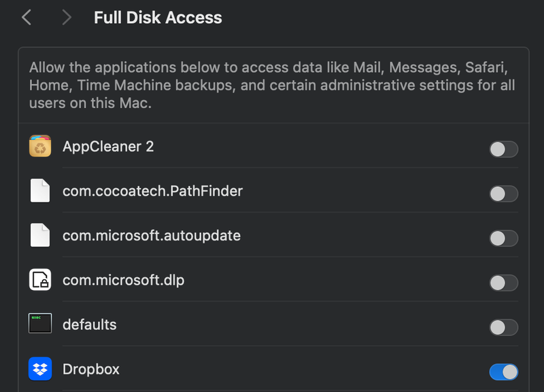Select the com.cocoatech.PathFinder text label

tap(152, 191)
